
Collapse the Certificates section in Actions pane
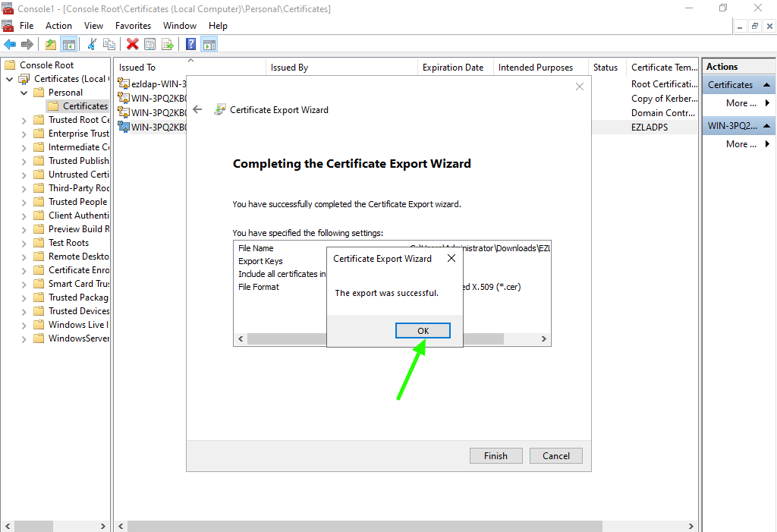766,85
